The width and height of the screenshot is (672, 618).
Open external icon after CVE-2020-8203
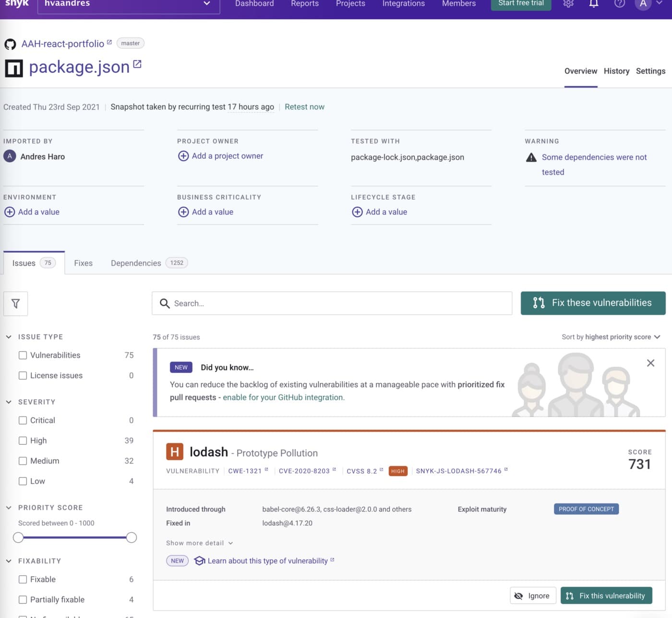334,469
